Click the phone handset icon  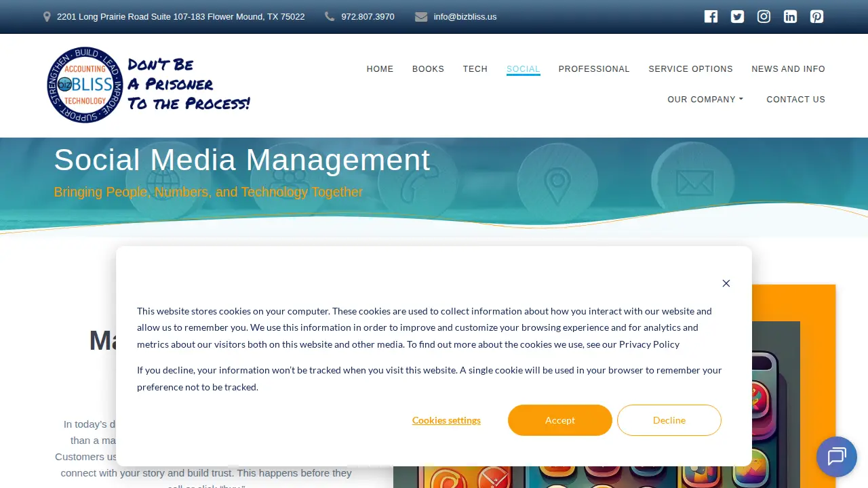click(x=330, y=16)
